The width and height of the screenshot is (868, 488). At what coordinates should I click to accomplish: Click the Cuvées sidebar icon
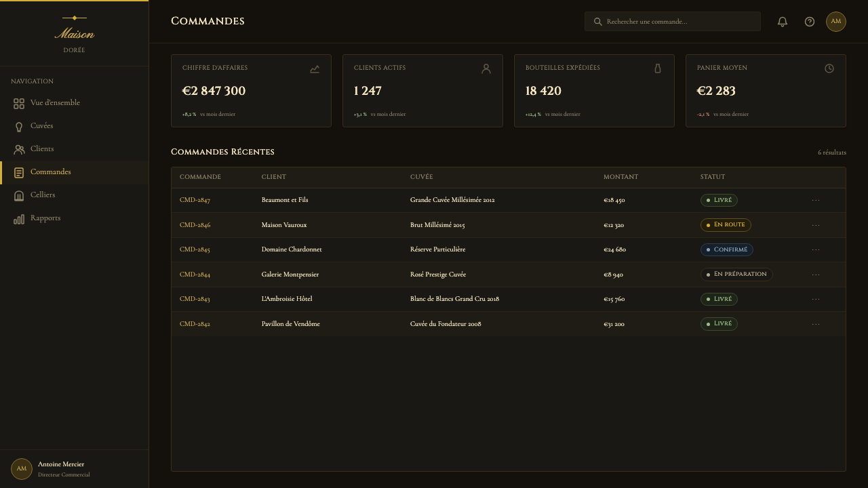pyautogui.click(x=19, y=127)
